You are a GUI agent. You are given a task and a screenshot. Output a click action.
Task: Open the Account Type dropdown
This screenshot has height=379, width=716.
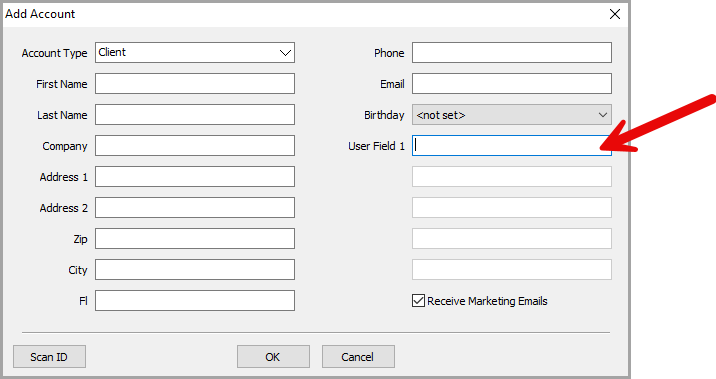point(195,53)
